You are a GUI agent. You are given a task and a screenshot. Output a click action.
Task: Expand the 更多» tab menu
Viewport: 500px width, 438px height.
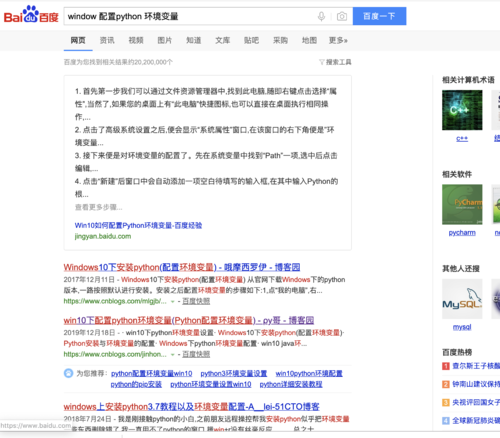(x=338, y=40)
